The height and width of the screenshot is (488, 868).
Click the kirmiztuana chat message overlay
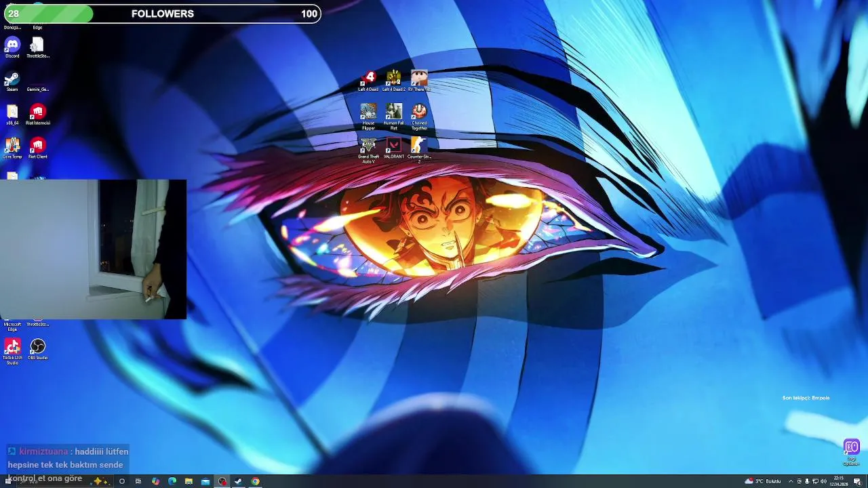click(66, 465)
